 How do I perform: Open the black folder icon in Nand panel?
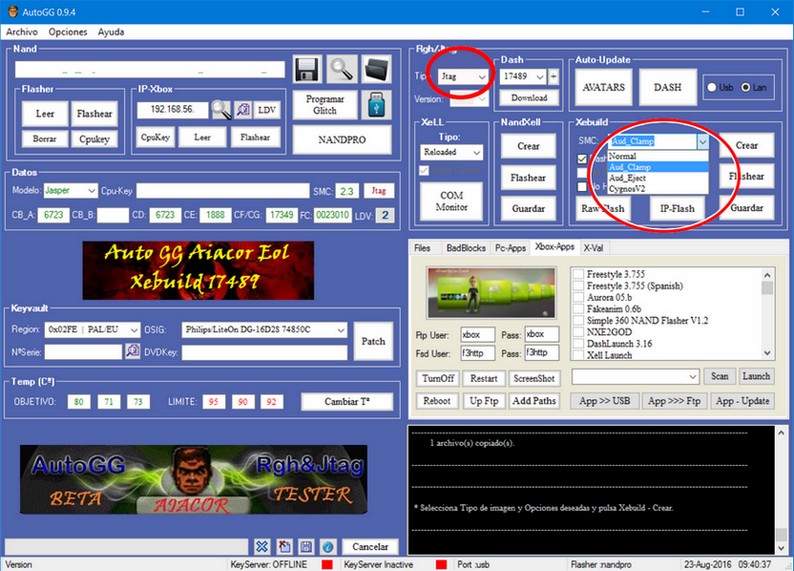[x=377, y=69]
